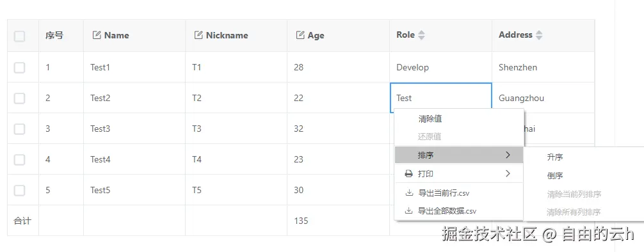This screenshot has width=644, height=252.
Task: Click the T2 nickname cell
Action: tap(236, 98)
